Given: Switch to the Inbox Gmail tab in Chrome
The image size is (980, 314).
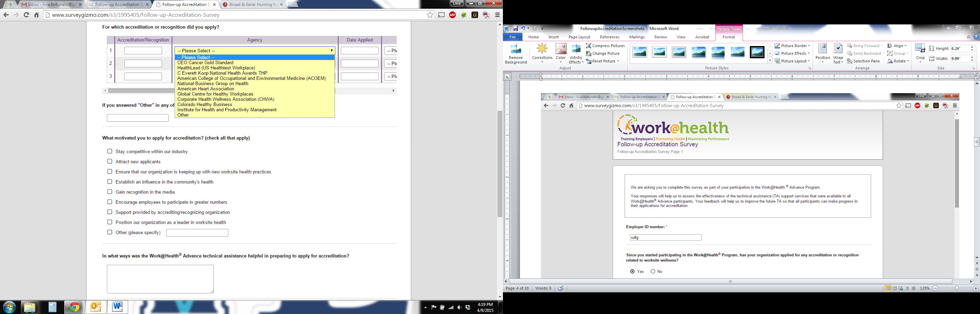Looking at the screenshot, I should pyautogui.click(x=51, y=5).
